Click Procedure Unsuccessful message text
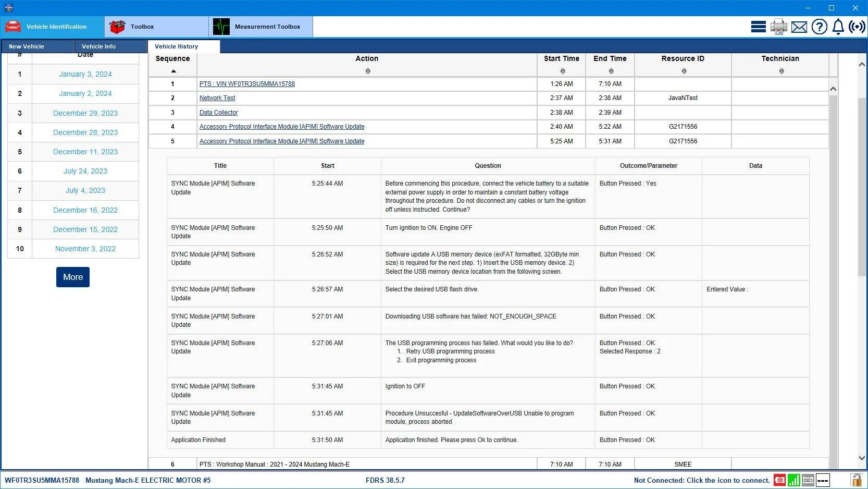The width and height of the screenshot is (868, 489). tap(479, 418)
